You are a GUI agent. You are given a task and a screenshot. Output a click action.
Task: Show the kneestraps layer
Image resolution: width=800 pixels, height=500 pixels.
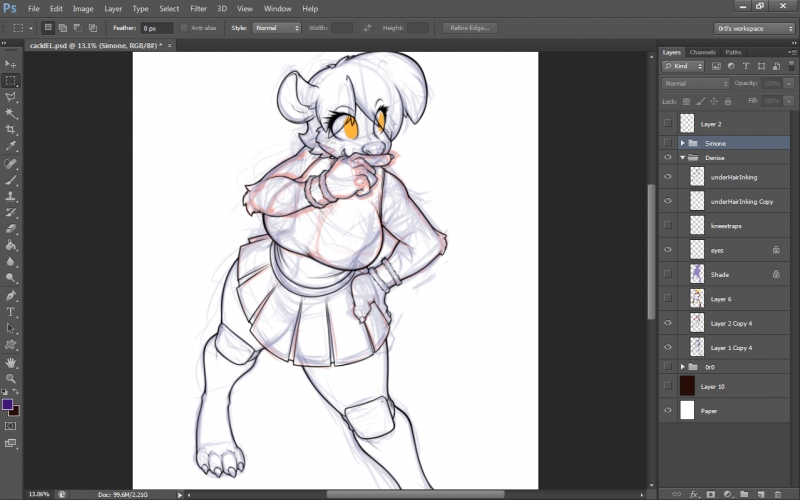[x=667, y=226]
